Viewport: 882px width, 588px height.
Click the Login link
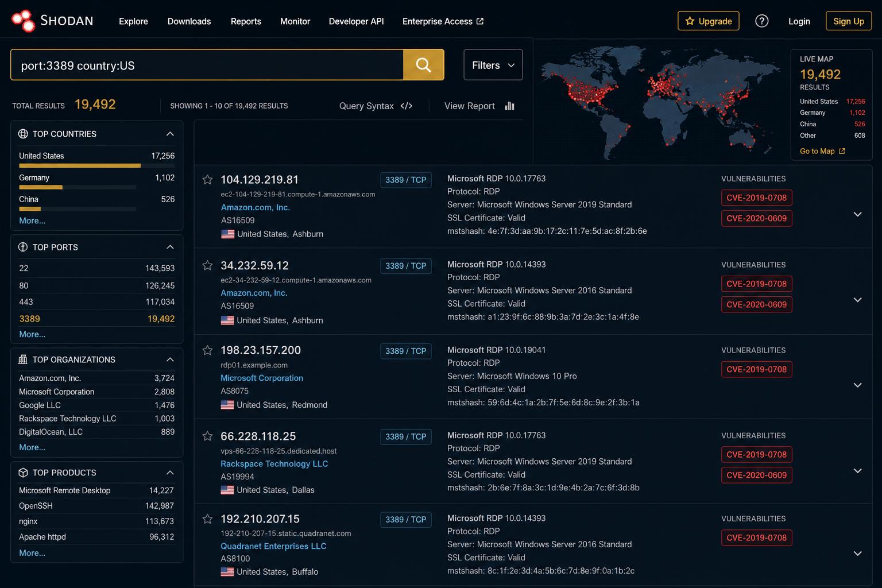pyautogui.click(x=799, y=21)
